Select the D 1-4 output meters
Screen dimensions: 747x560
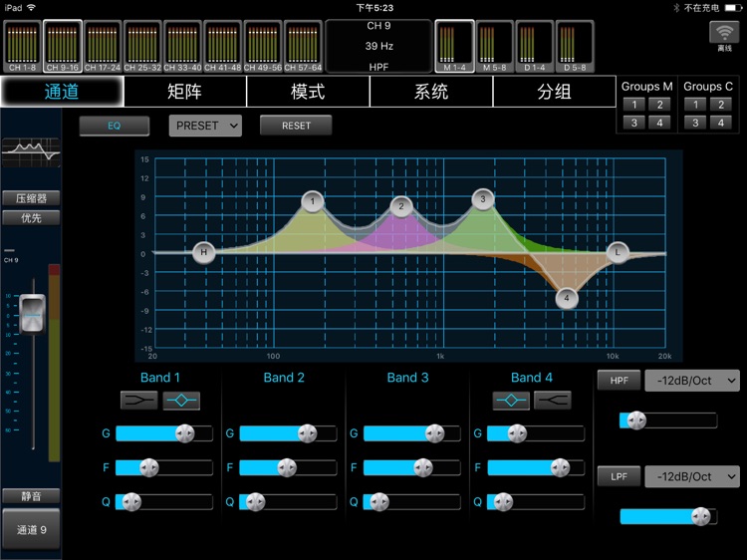pyautogui.click(x=535, y=46)
